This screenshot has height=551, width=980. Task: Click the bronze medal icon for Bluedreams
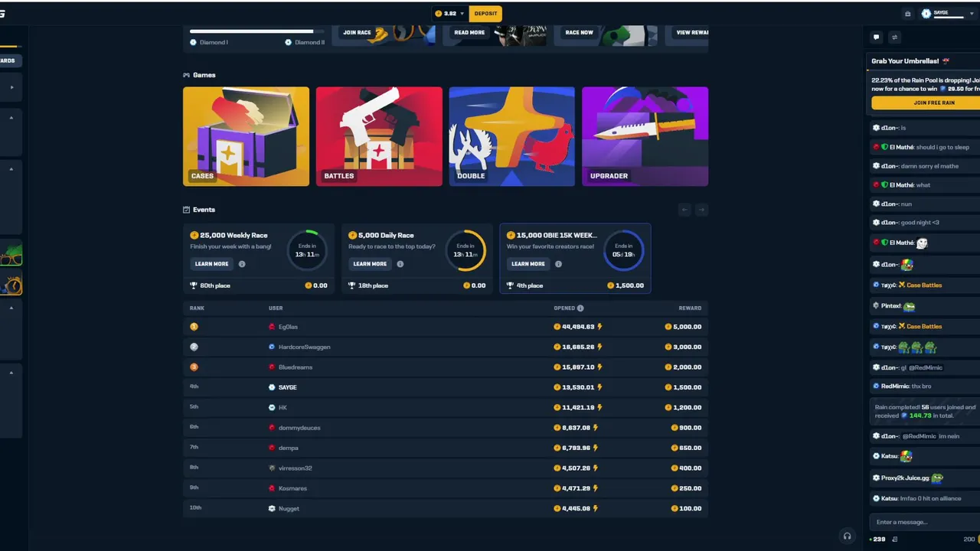[194, 367]
